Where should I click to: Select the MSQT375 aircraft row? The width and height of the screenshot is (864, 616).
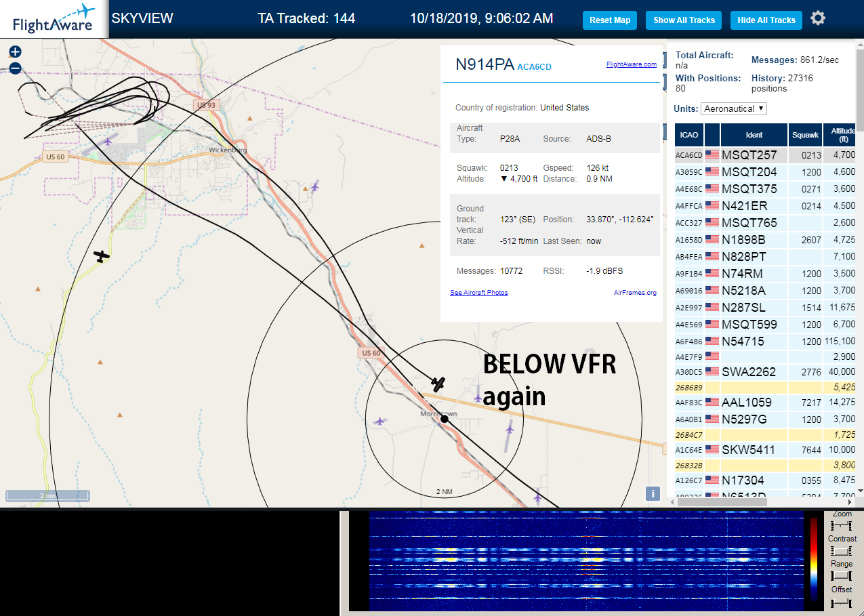tap(766, 189)
